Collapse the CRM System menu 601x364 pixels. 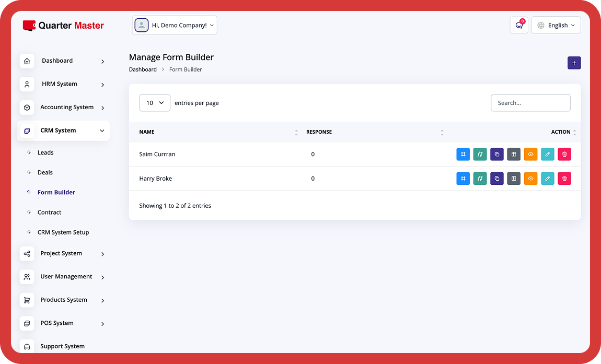pos(63,131)
